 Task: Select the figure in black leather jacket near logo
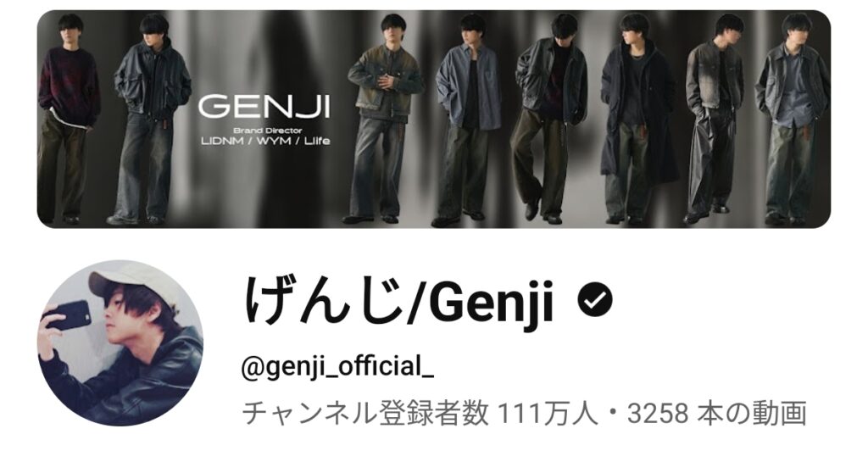tap(149, 119)
